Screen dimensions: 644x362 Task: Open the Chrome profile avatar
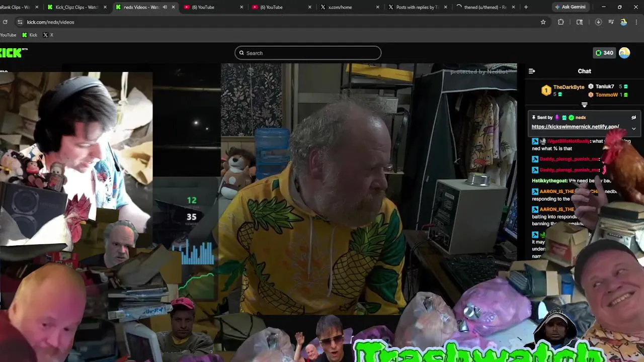(623, 22)
